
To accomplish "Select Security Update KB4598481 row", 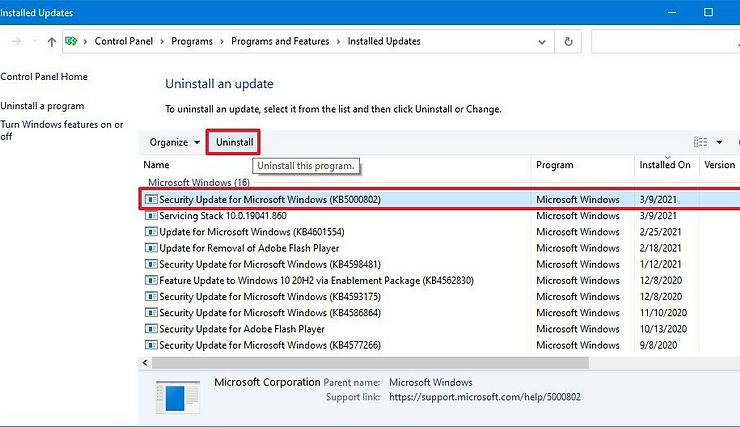I will pyautogui.click(x=440, y=264).
